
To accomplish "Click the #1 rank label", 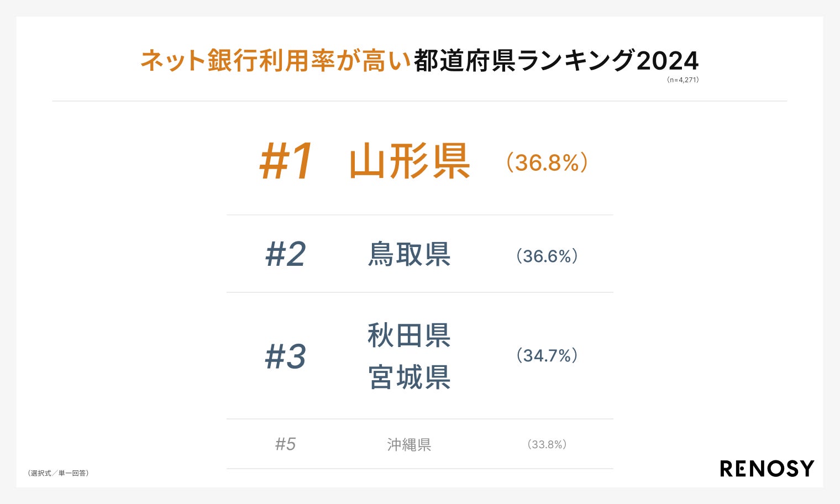I will click(286, 161).
